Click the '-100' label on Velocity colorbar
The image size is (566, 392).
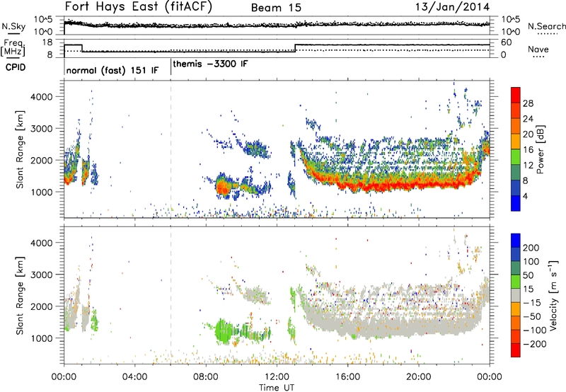535,330
